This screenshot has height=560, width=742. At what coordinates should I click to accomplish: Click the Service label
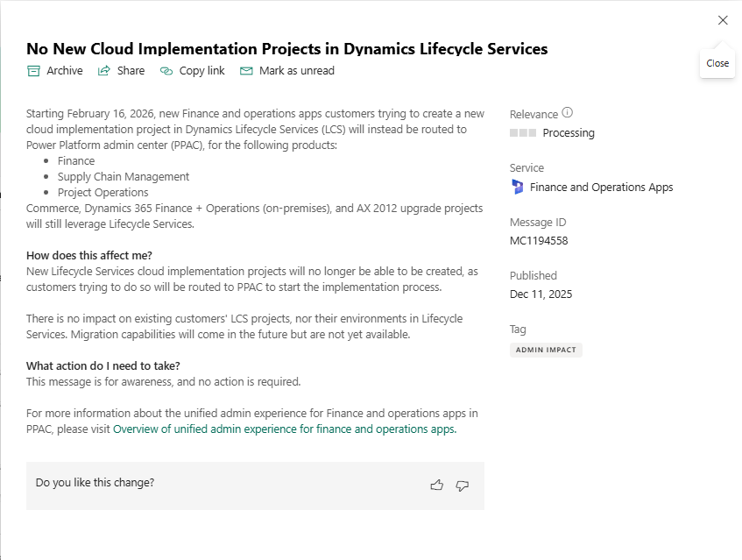coord(526,168)
